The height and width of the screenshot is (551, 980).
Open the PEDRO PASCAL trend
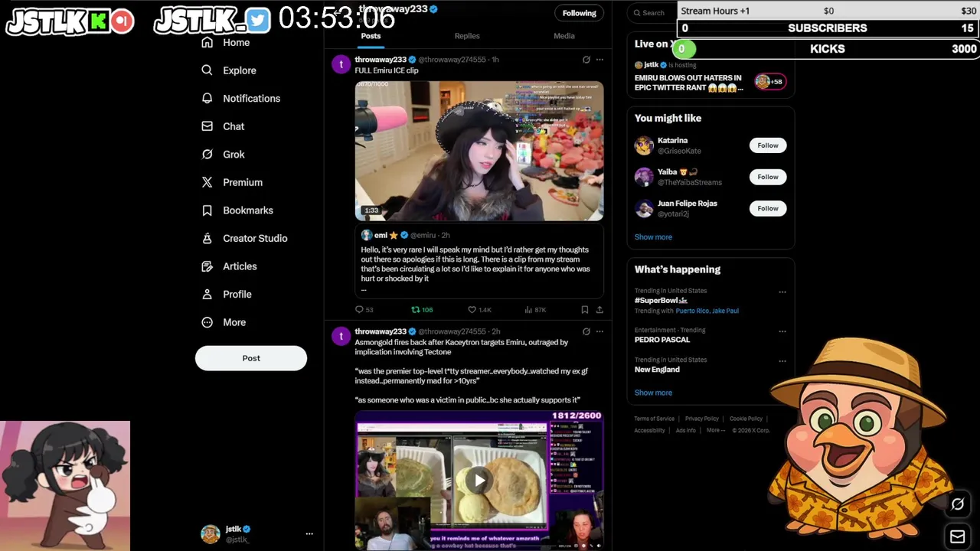tap(662, 340)
